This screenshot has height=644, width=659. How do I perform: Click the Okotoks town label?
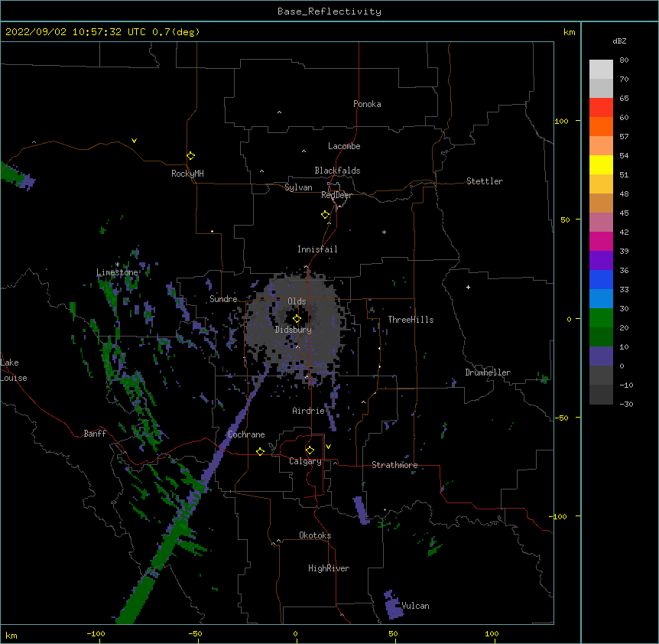[x=315, y=535]
